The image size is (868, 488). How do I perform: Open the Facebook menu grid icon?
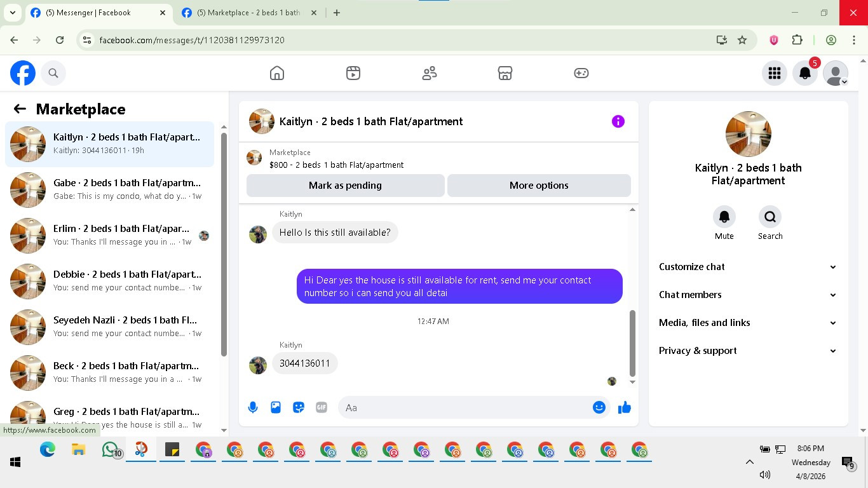click(x=775, y=73)
